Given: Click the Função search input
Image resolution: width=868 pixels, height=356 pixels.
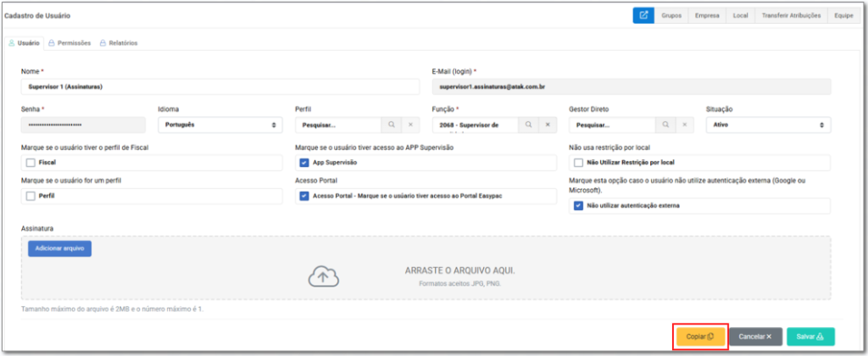Looking at the screenshot, I should 475,125.
